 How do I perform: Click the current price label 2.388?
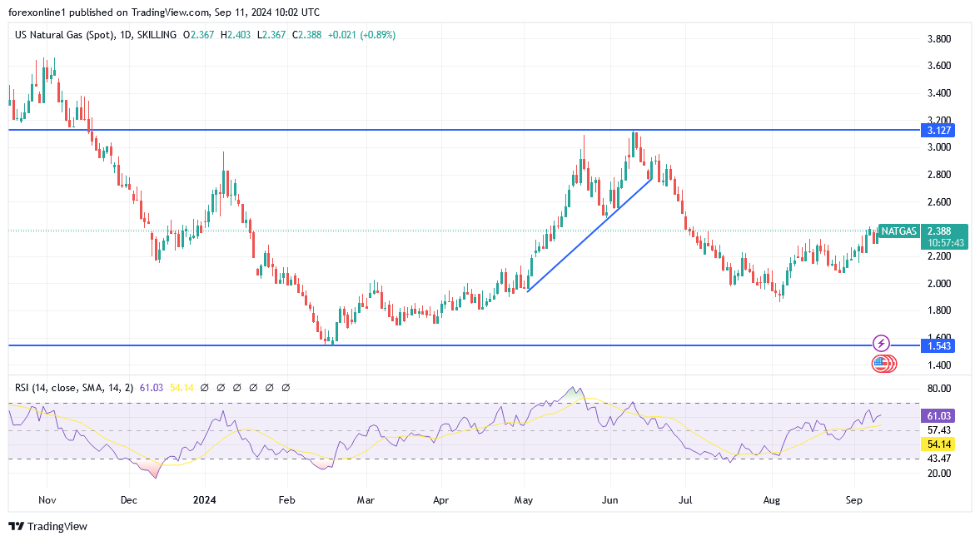coord(938,231)
